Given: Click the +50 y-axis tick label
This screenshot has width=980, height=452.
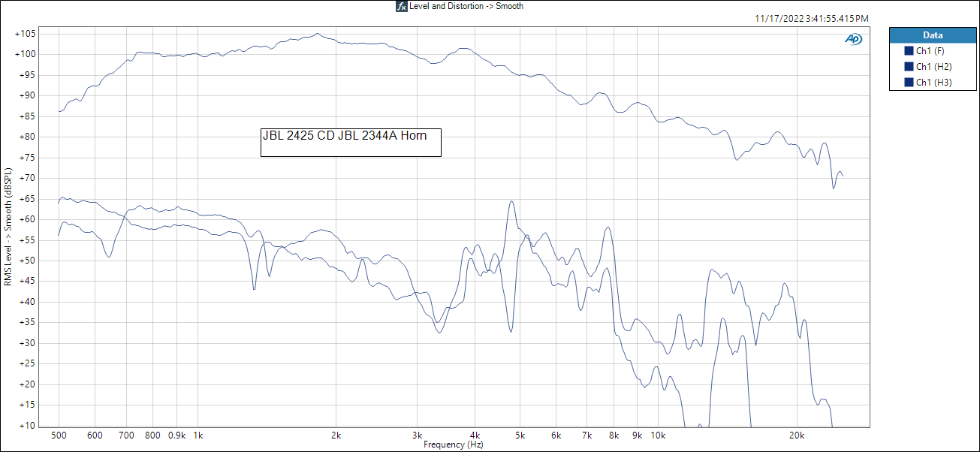Looking at the screenshot, I should tap(27, 261).
